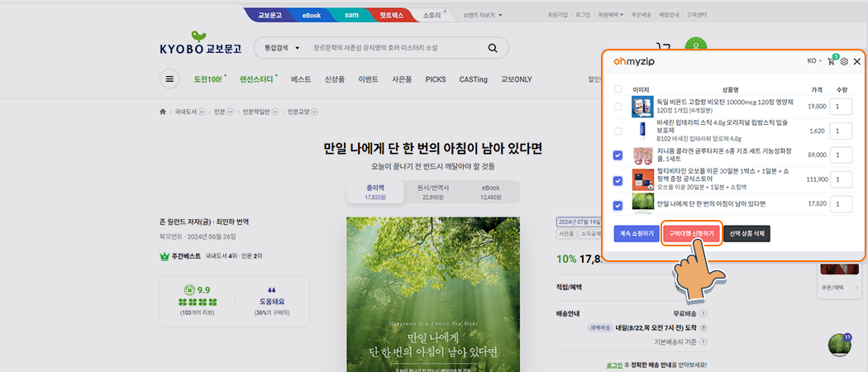Click 구매대행 신청하기 button
868x372 pixels.
(691, 234)
